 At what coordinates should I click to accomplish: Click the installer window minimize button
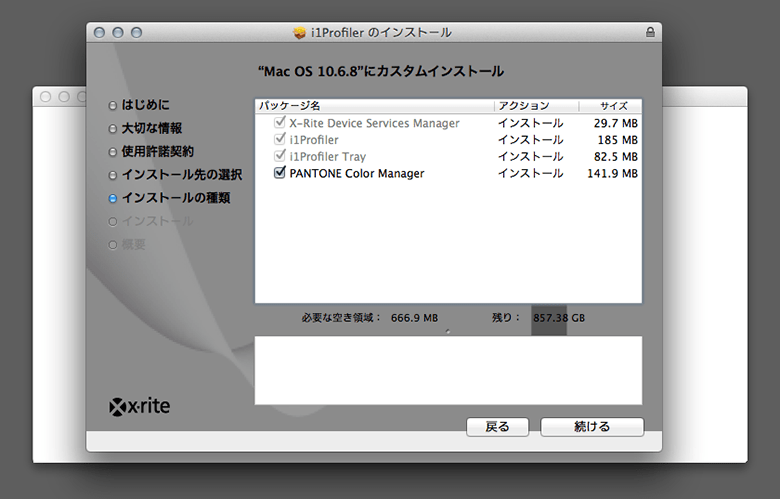[x=118, y=33]
